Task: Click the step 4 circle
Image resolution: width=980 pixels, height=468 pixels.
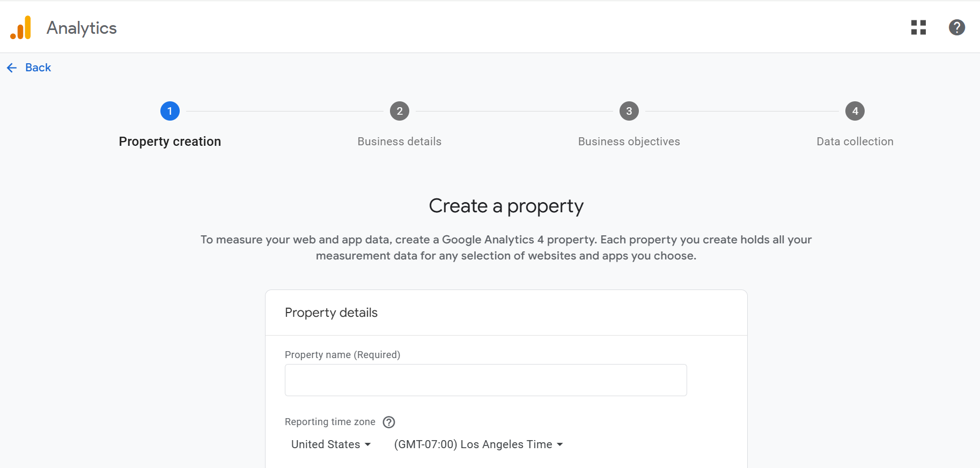Action: pos(855,111)
